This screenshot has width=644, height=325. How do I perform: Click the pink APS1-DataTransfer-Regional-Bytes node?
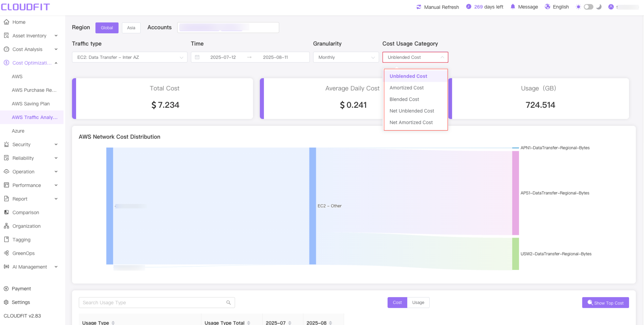(516, 193)
